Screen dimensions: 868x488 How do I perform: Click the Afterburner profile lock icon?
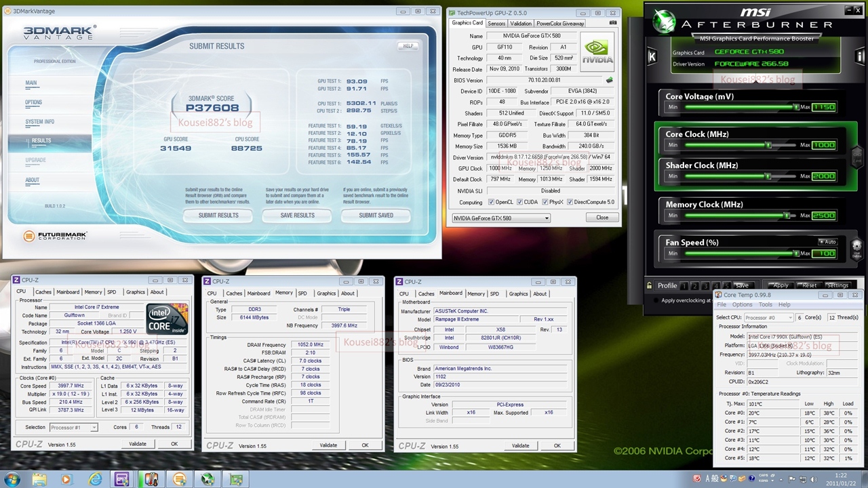click(650, 285)
